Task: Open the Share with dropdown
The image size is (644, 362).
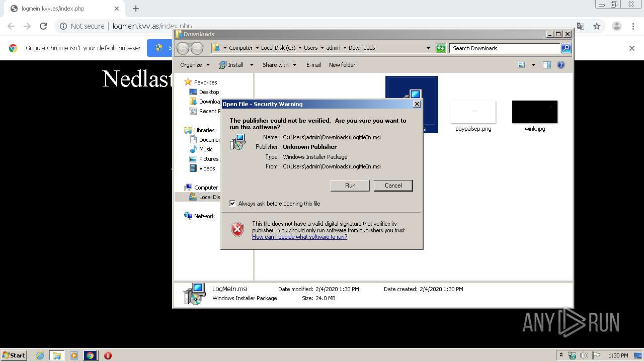Action: 279,65
